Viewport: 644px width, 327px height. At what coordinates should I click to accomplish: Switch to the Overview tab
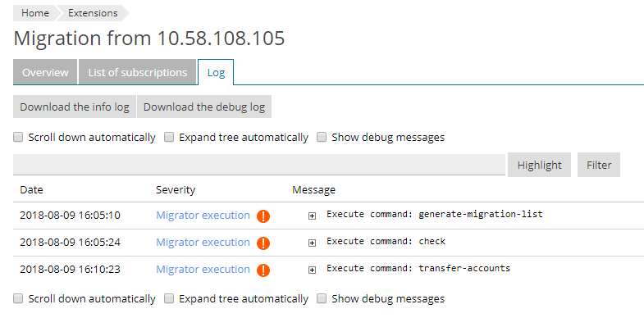pyautogui.click(x=45, y=72)
